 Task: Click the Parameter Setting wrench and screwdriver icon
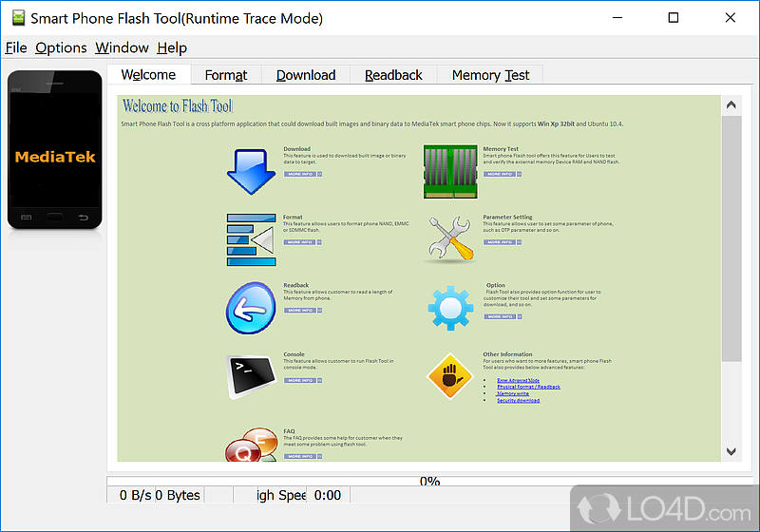pos(450,238)
